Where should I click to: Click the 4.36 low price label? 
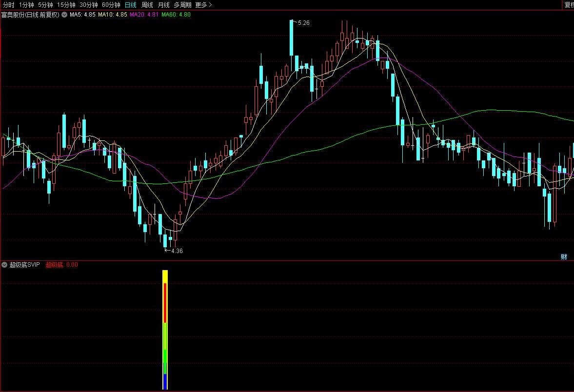177,251
